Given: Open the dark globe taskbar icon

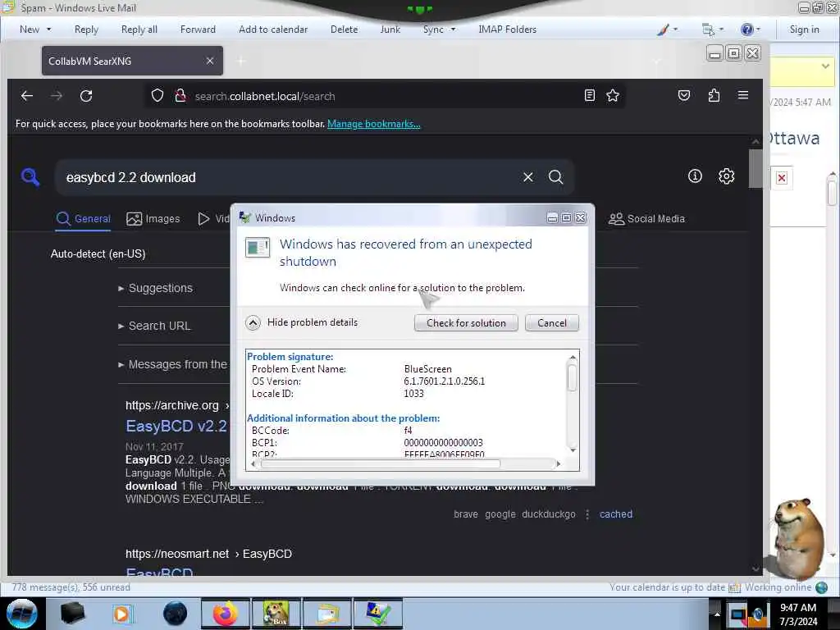Looking at the screenshot, I should (x=175, y=614).
